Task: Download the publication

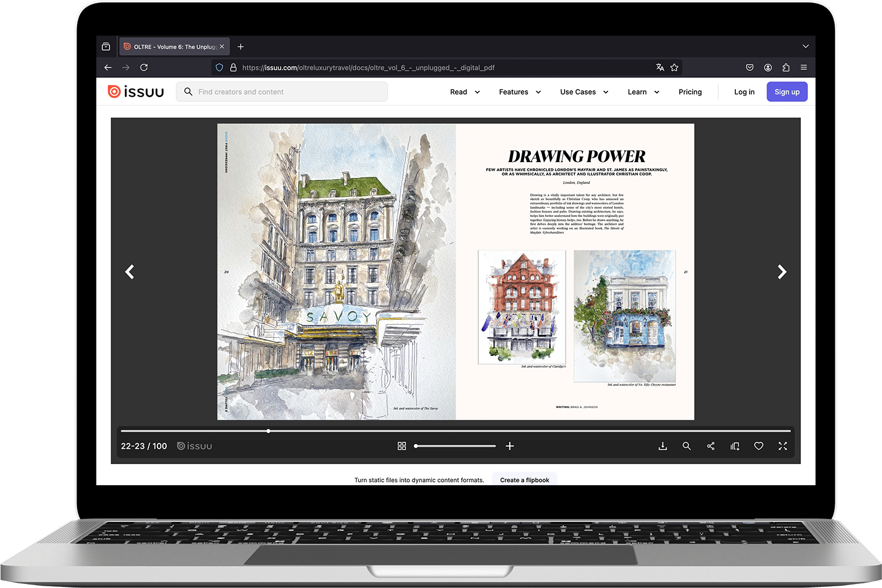Action: (x=663, y=446)
